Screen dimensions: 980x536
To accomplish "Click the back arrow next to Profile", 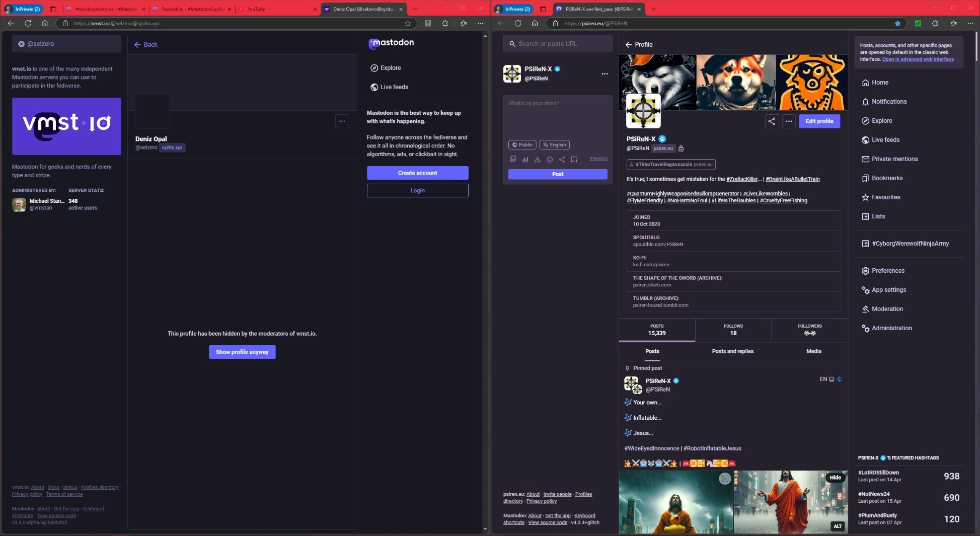I will [629, 44].
